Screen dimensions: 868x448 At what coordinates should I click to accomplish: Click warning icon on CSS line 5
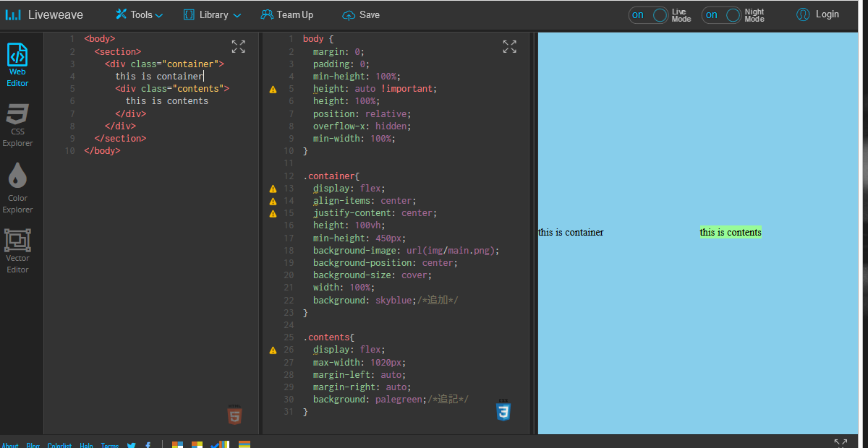[273, 90]
